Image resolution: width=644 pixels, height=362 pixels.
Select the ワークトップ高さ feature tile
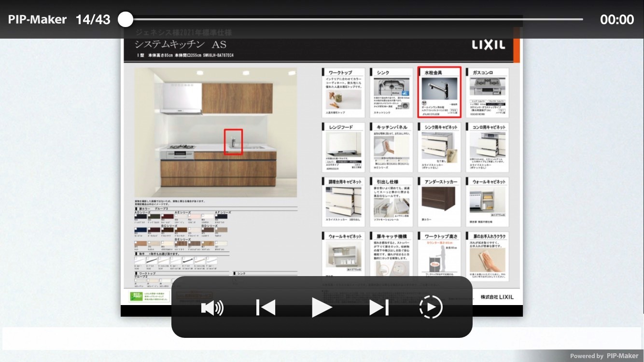439,256
